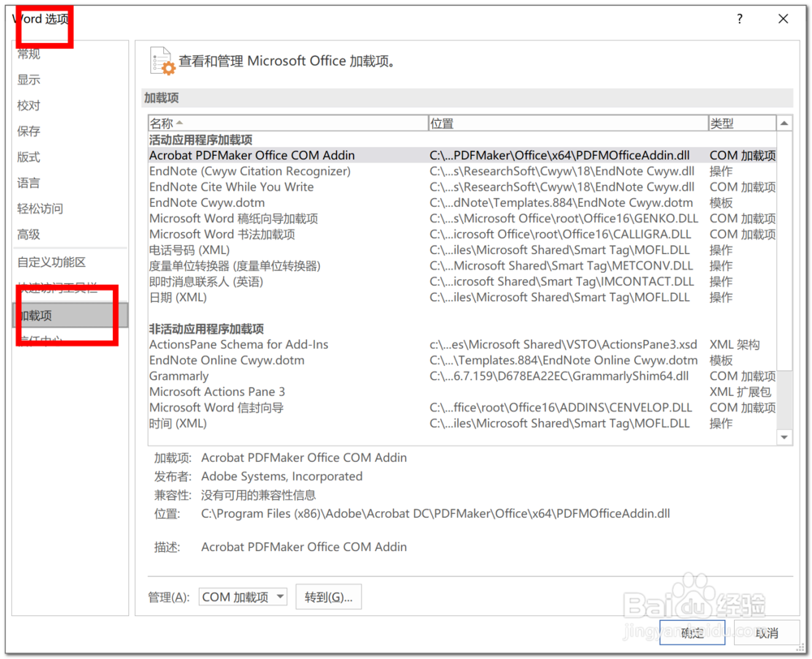Select ActionsPane Schema for Add-Ins

point(462,345)
